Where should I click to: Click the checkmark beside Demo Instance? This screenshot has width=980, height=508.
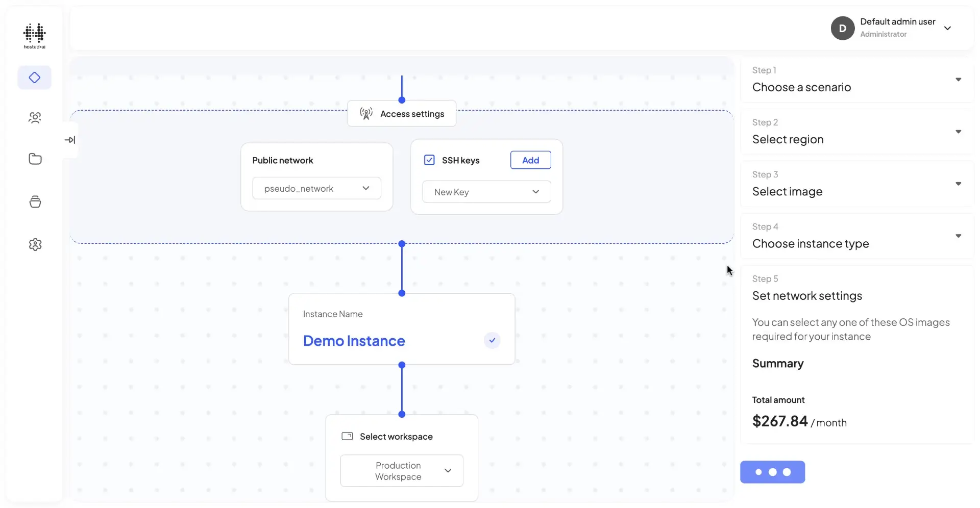(492, 340)
